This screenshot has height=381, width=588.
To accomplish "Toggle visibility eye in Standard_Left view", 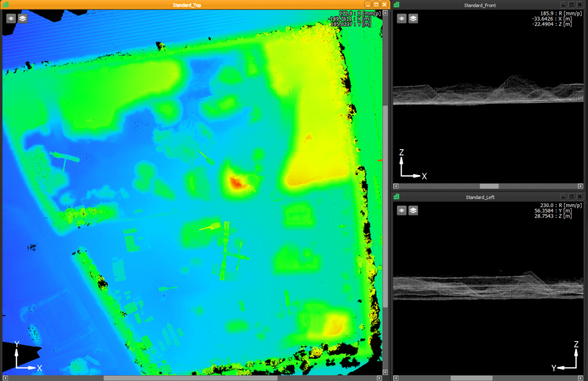I will pos(402,211).
